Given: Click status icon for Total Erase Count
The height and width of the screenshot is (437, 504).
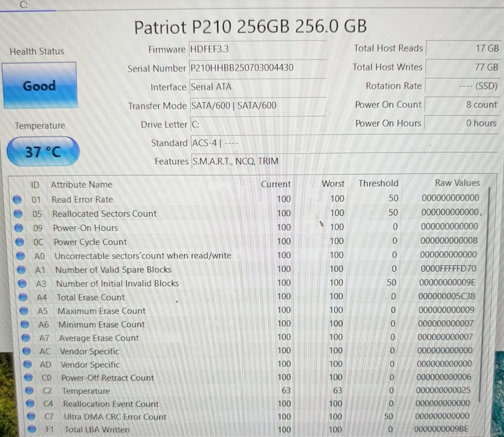Looking at the screenshot, I should click(23, 297).
